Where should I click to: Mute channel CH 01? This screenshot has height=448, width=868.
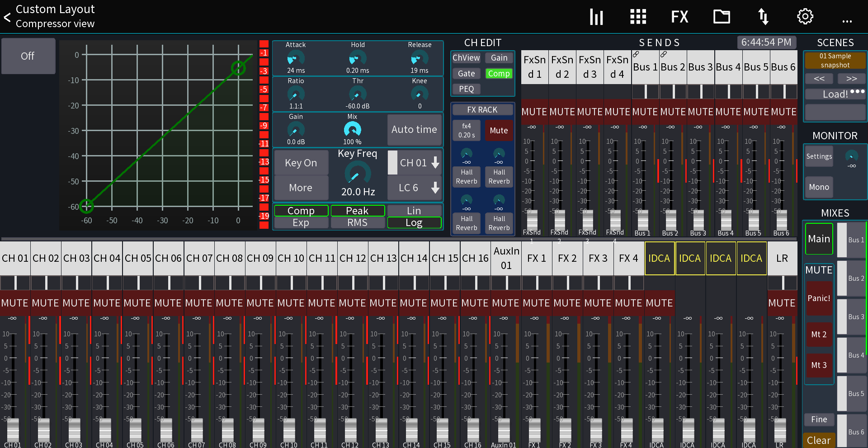tap(15, 303)
